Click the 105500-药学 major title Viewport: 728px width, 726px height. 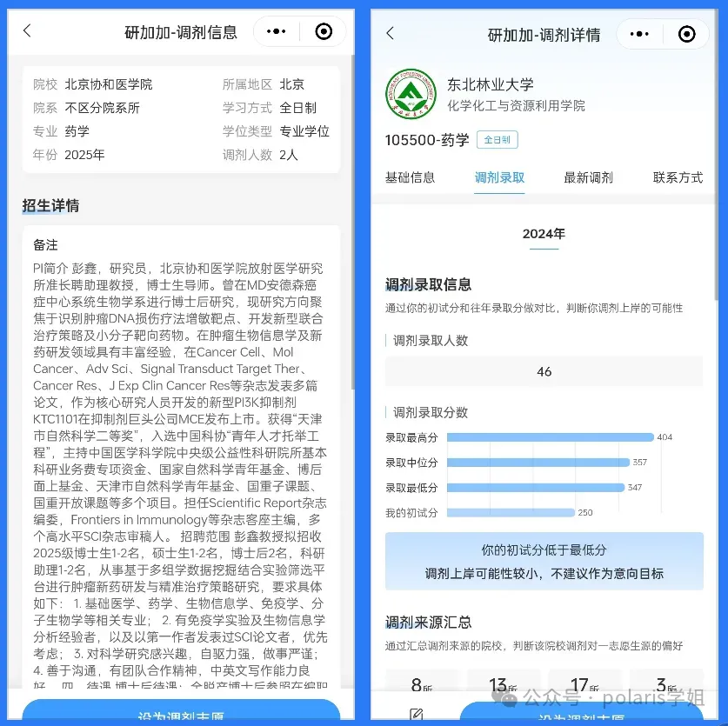click(427, 140)
